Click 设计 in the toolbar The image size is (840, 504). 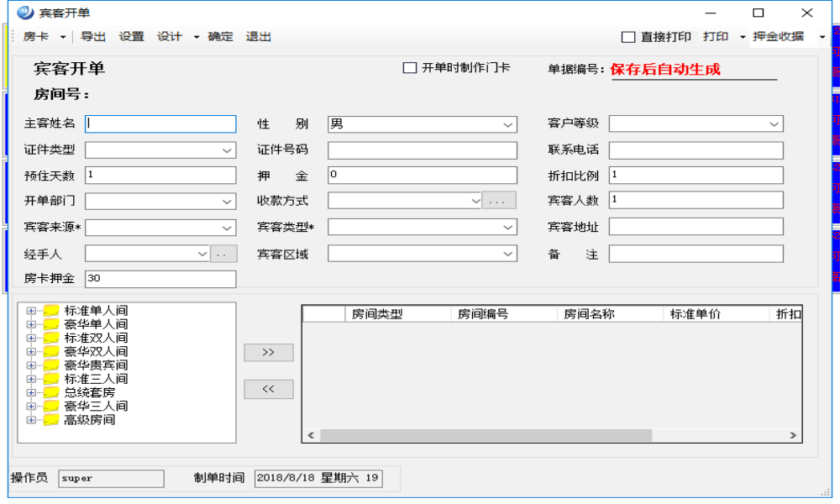[170, 37]
